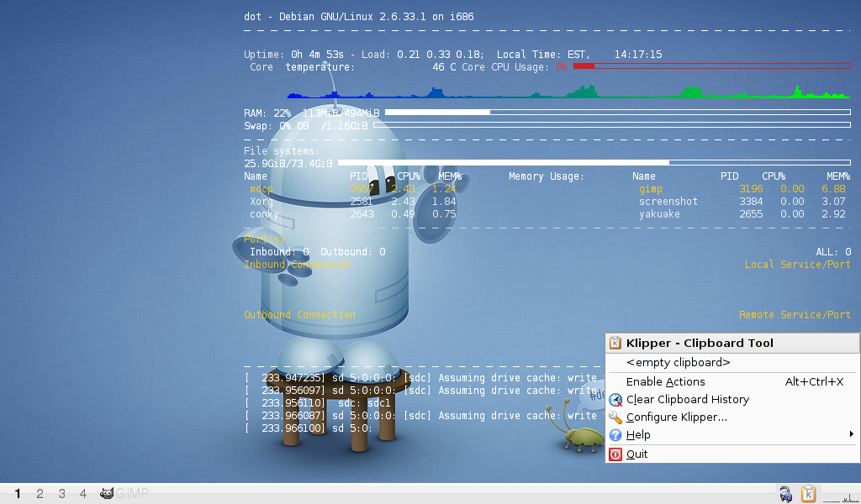
Task: Quit Klipper from the popup menu
Action: pyautogui.click(x=732, y=454)
